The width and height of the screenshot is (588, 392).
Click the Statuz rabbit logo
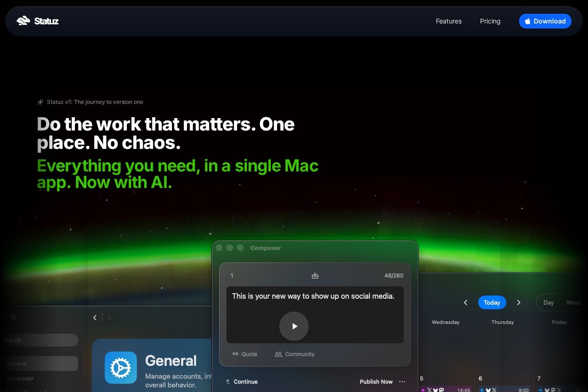coord(23,21)
